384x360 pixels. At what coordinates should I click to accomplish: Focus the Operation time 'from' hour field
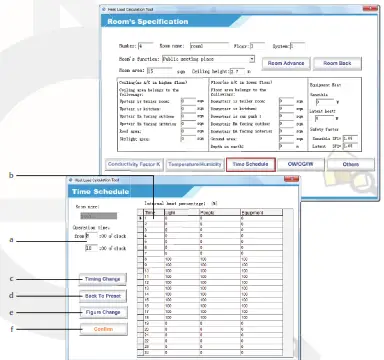(x=91, y=236)
